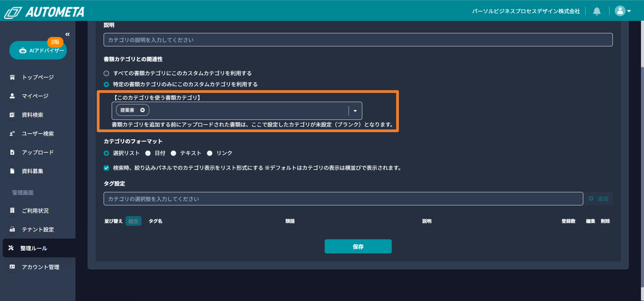Click the テナント設定 icon
644x301 pixels.
[x=12, y=229]
